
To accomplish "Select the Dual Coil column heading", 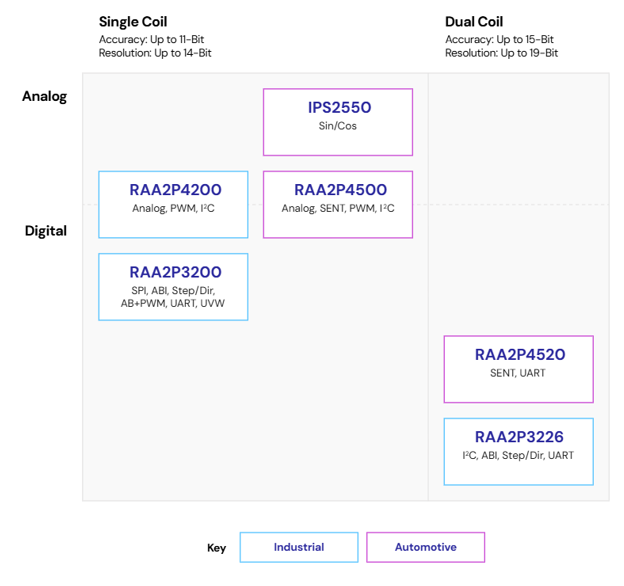I will click(x=474, y=22).
